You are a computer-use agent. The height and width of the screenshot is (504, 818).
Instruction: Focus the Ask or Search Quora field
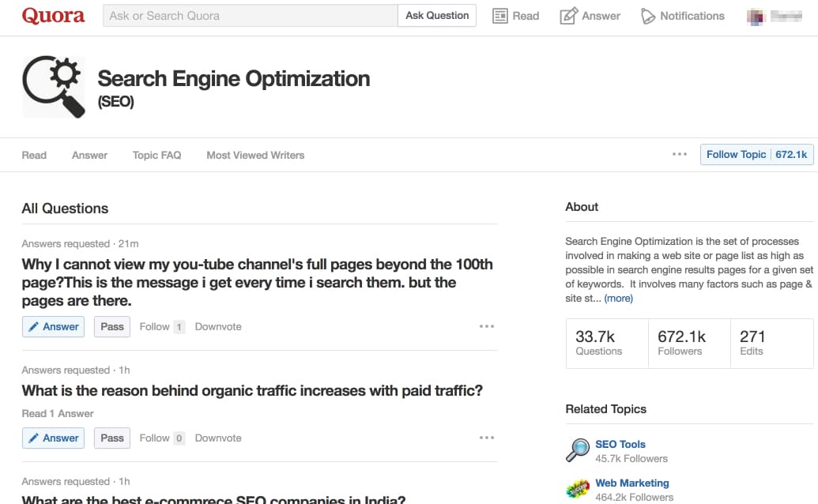pyautogui.click(x=251, y=16)
